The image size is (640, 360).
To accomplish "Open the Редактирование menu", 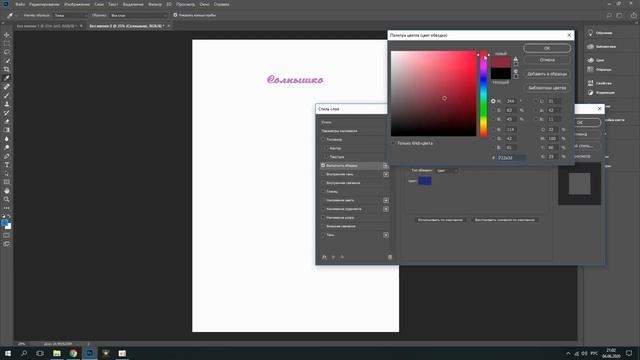I will click(44, 4).
